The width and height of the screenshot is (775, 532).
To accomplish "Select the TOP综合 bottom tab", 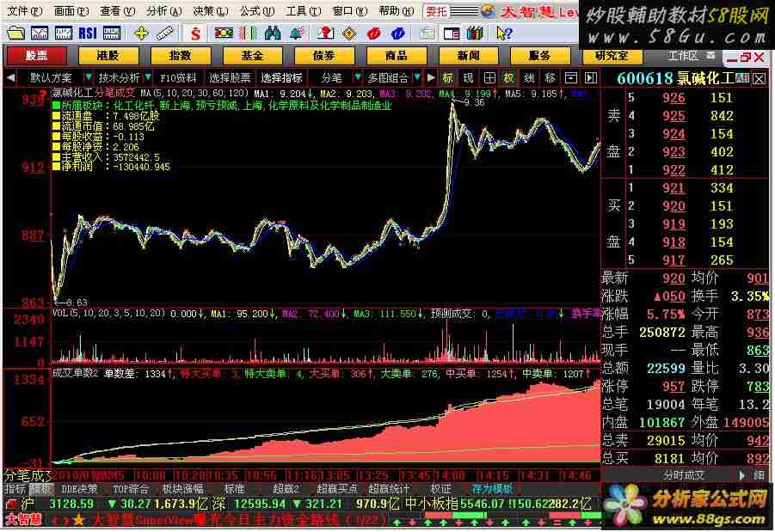I will point(131,489).
